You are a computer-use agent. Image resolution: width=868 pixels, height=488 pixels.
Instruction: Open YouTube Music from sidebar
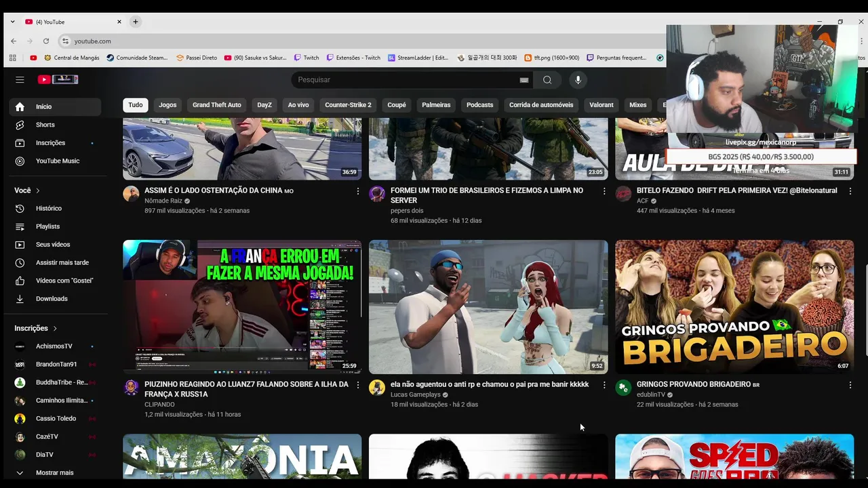tap(55, 161)
